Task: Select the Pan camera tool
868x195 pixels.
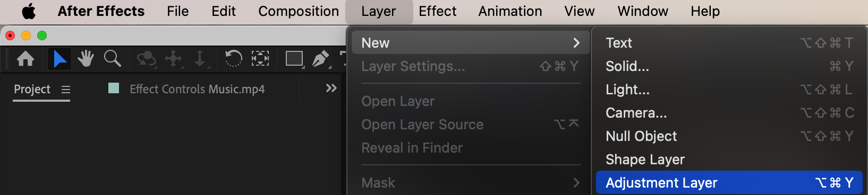Action: pos(174,59)
